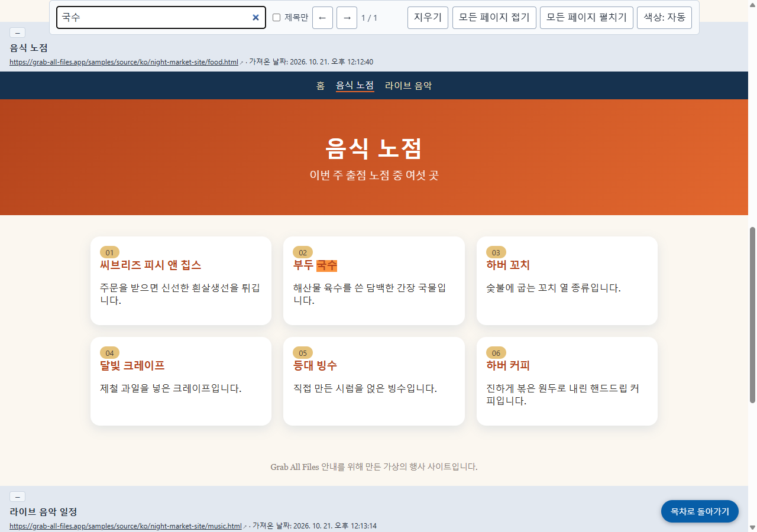This screenshot has width=757, height=532.
Task: Go to the next search match arrow
Action: pos(347,18)
